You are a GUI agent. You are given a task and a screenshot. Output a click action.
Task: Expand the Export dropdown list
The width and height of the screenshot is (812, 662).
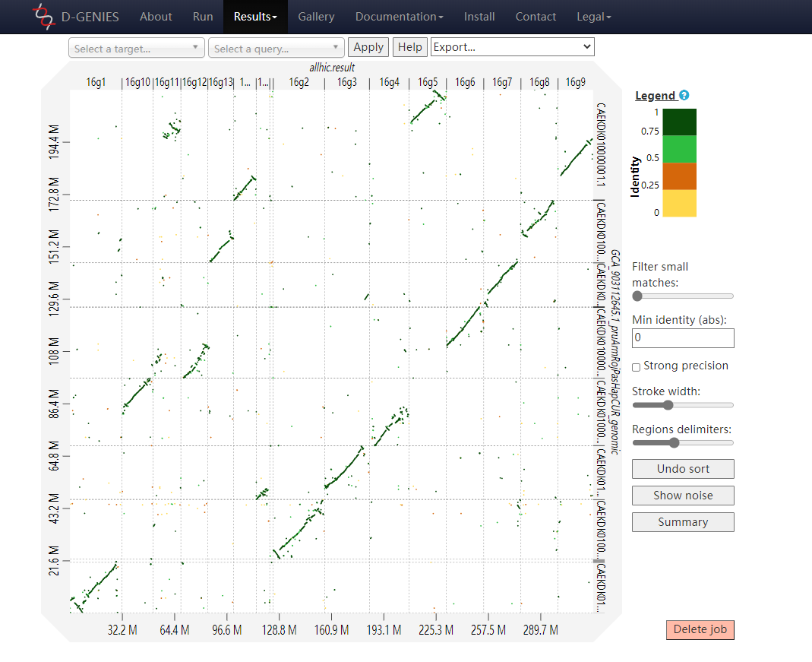coord(512,47)
